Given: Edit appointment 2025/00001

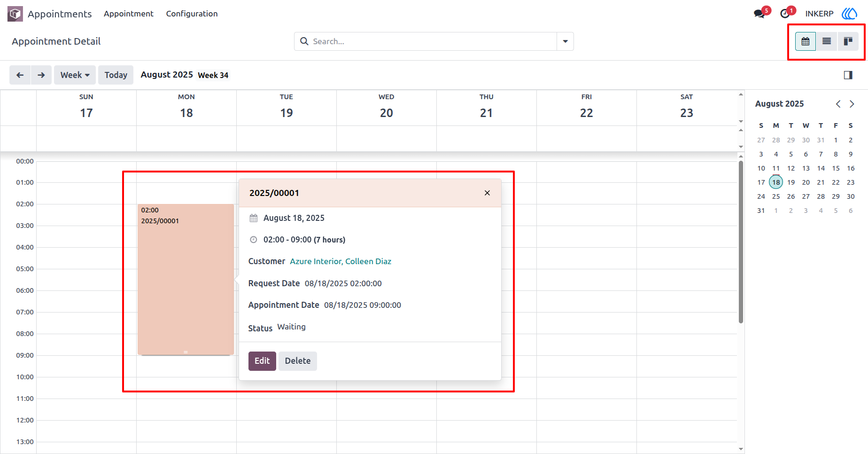Looking at the screenshot, I should 262,361.
